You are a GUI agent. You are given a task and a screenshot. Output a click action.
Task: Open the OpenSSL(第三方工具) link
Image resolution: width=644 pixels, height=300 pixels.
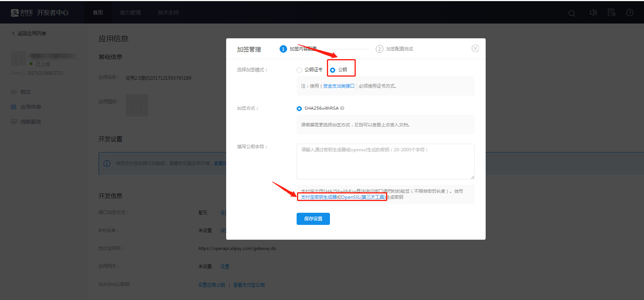coord(363,197)
